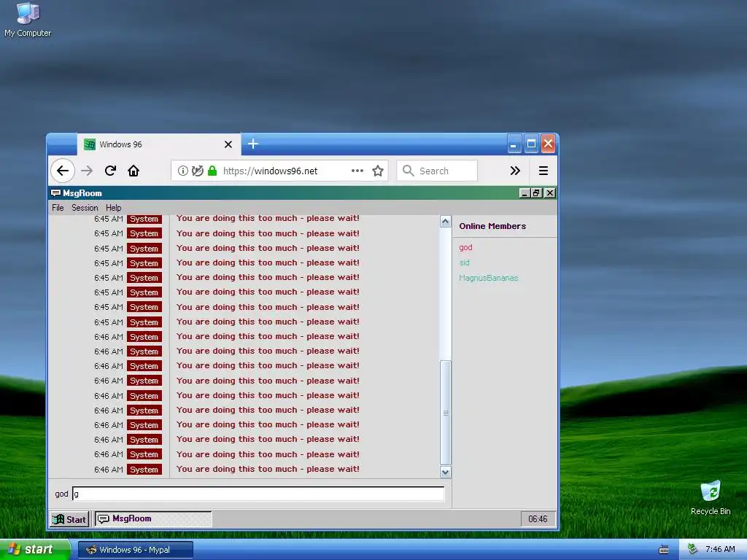Viewport: 747px width, 560px height.
Task: Click the MsgRoom button in Windows 96 taskbar
Action: pyautogui.click(x=153, y=518)
